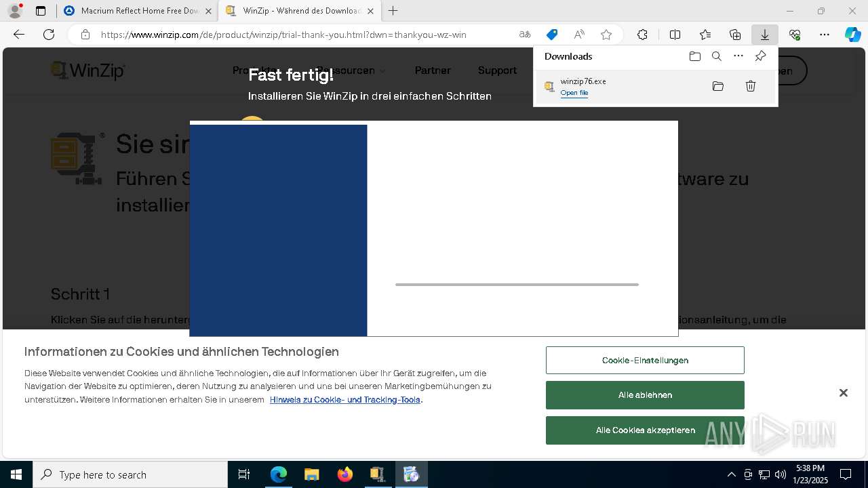Image resolution: width=868 pixels, height=488 pixels.
Task: Open the Copilot sidebar icon
Action: pyautogui.click(x=852, y=35)
